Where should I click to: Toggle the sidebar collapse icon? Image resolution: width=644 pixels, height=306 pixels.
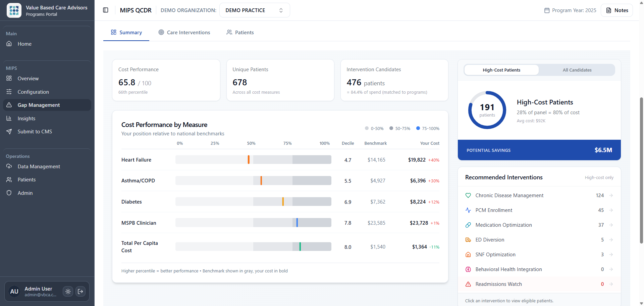pyautogui.click(x=106, y=10)
